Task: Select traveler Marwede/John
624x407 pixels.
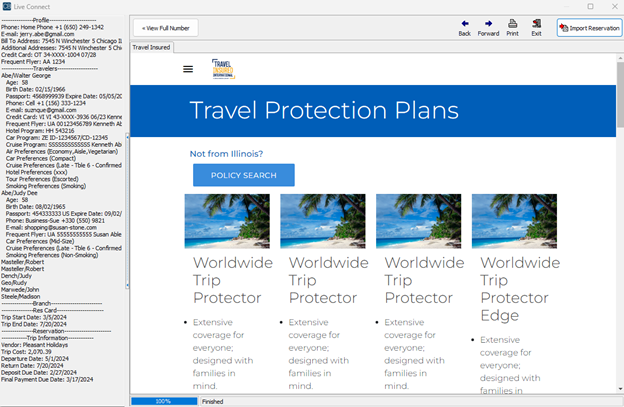Action: pyautogui.click(x=20, y=290)
